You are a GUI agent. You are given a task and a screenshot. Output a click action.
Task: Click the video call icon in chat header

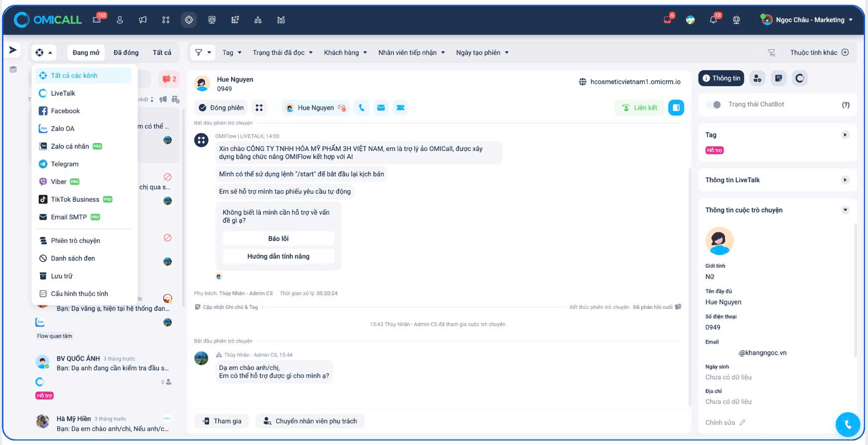(400, 108)
